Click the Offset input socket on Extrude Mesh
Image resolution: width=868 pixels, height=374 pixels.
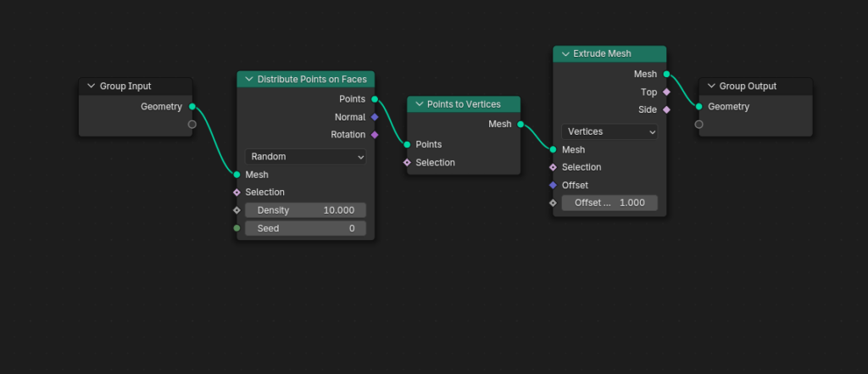point(553,185)
